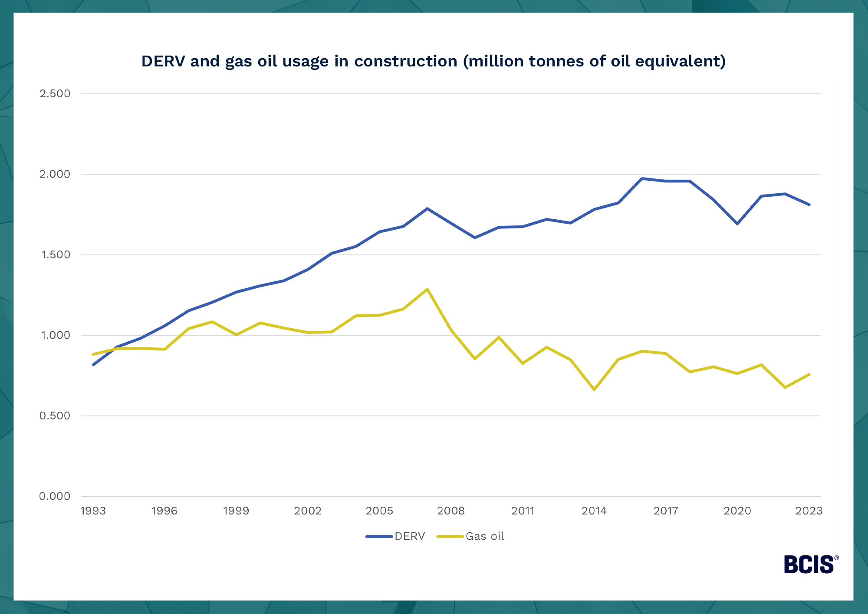Click the DERV dip point at 2020

click(737, 224)
